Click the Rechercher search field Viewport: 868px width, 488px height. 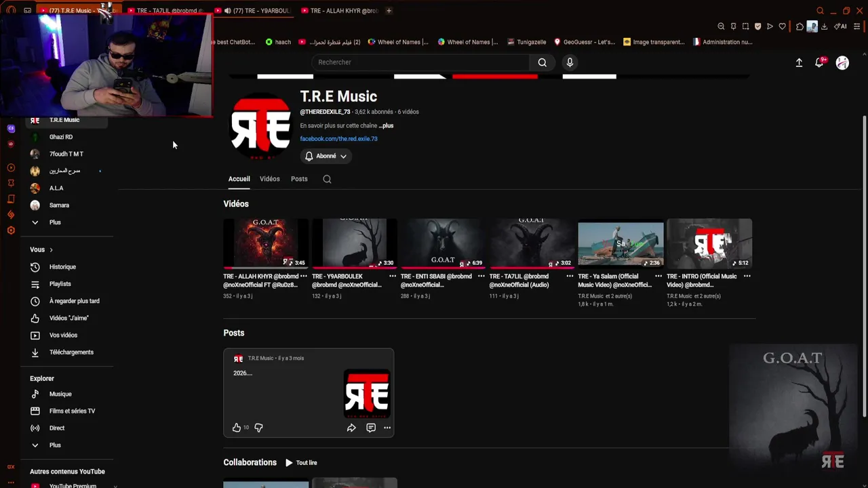(420, 62)
